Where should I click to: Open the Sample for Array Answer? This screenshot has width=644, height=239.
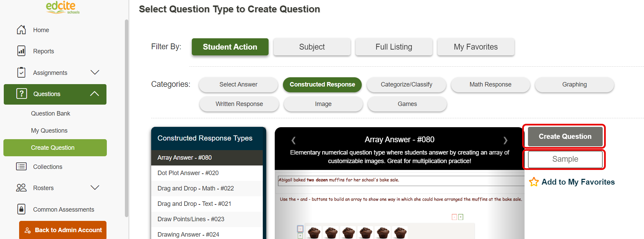click(565, 159)
